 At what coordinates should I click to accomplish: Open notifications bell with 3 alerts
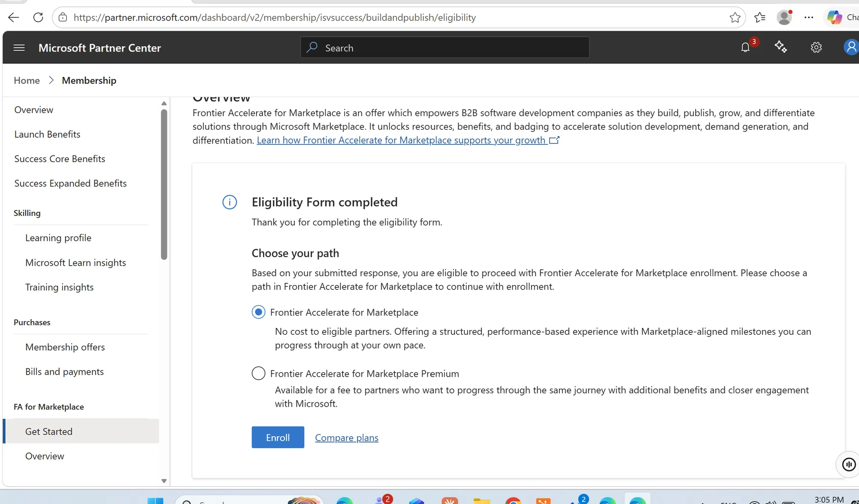click(x=745, y=47)
